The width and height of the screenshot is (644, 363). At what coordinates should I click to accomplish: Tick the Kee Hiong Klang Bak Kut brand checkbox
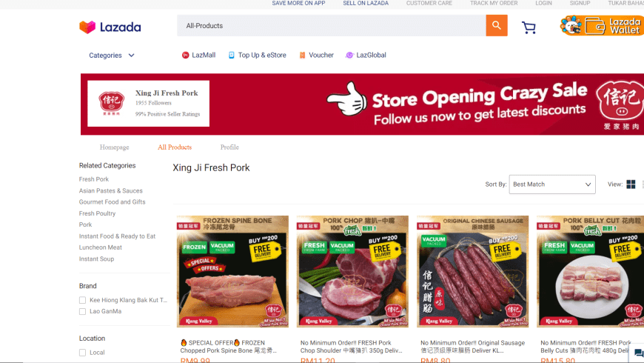pyautogui.click(x=83, y=300)
